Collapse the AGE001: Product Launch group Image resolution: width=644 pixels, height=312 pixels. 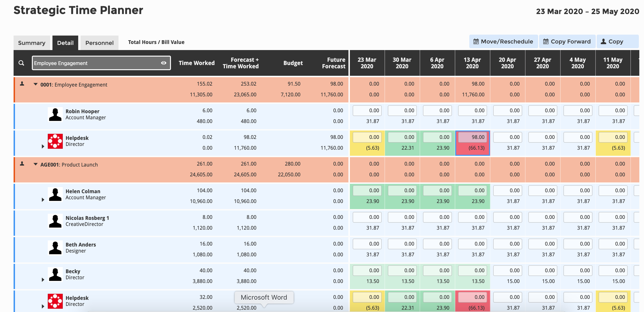pos(36,164)
